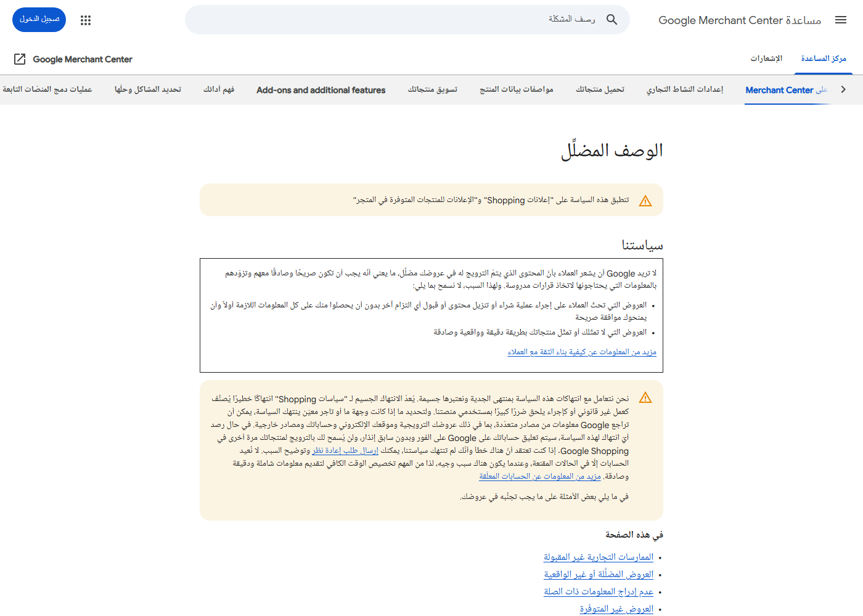Open the مزيد من المعلومات عن كيفية بناء الثقة link
This screenshot has width=863, height=616.
(x=582, y=352)
